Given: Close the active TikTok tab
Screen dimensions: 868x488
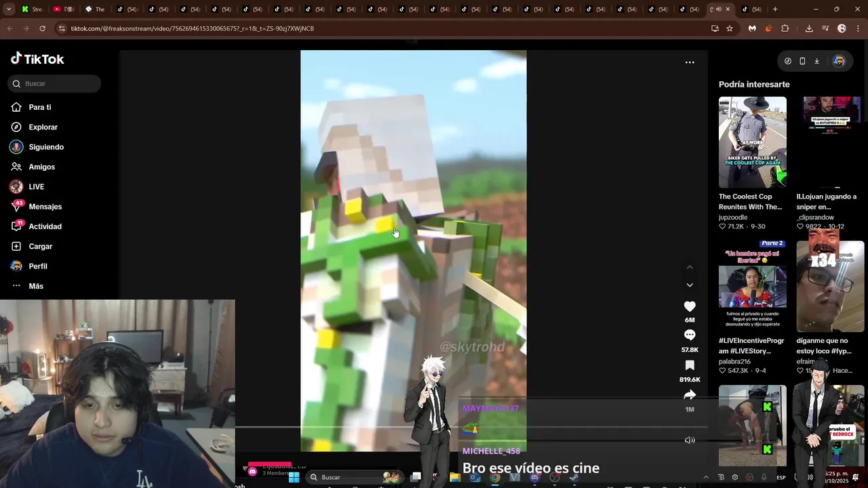Looking at the screenshot, I should (728, 9).
